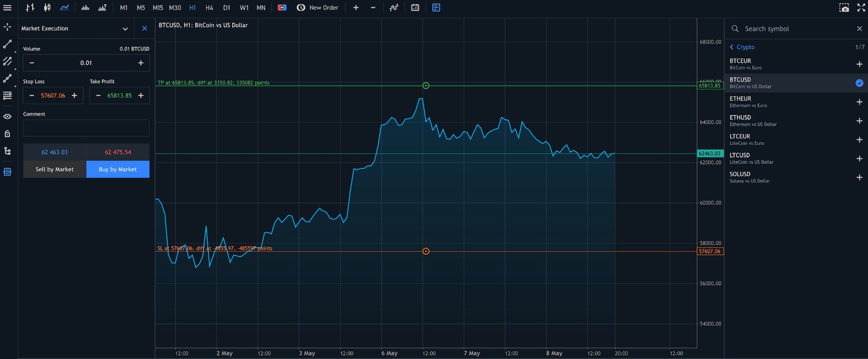Click the 57607.06 SL price tag on axis
This screenshot has height=359, width=868.
(x=710, y=251)
